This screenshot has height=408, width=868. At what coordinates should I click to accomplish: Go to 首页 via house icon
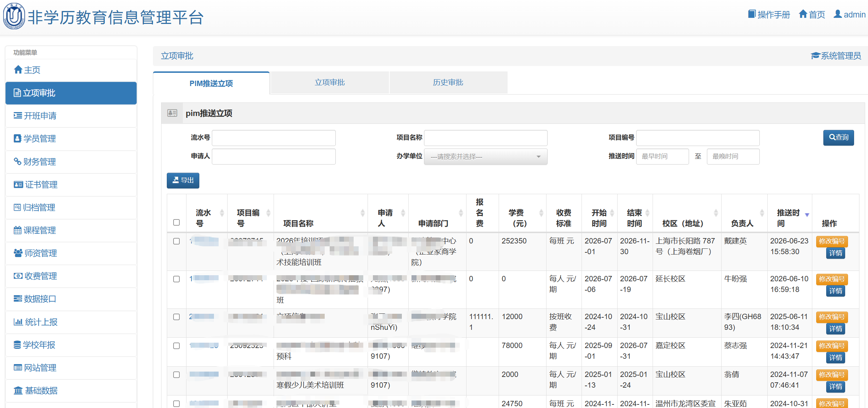click(x=803, y=14)
